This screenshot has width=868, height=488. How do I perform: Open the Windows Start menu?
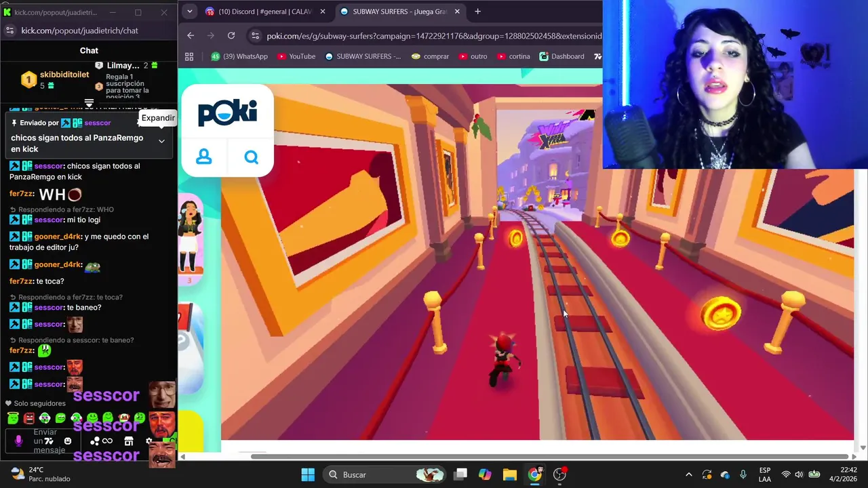[307, 474]
